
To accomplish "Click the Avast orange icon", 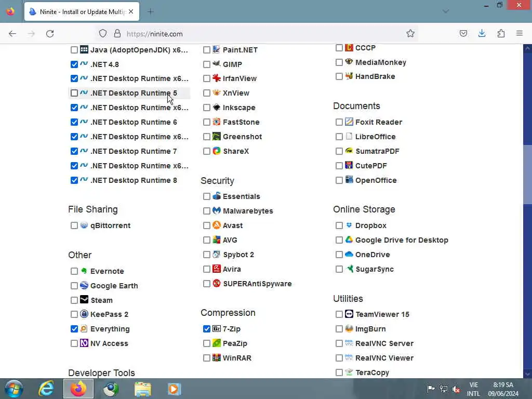I will click(217, 225).
